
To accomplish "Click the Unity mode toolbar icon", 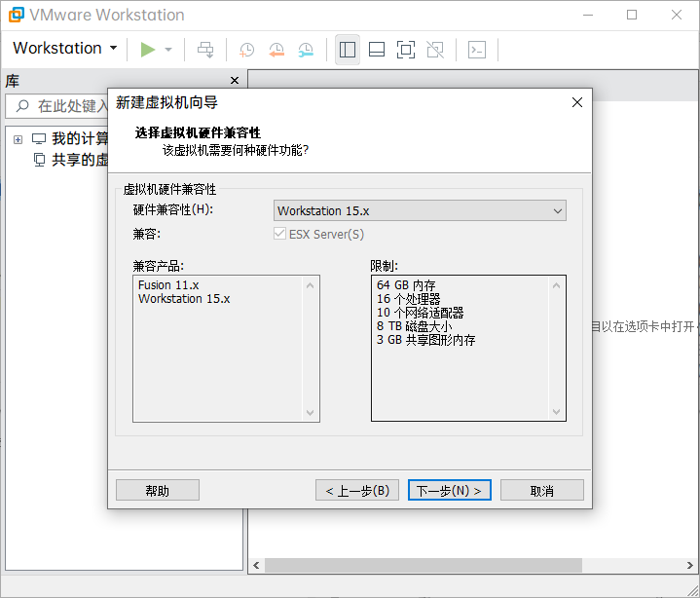I will 435,50.
